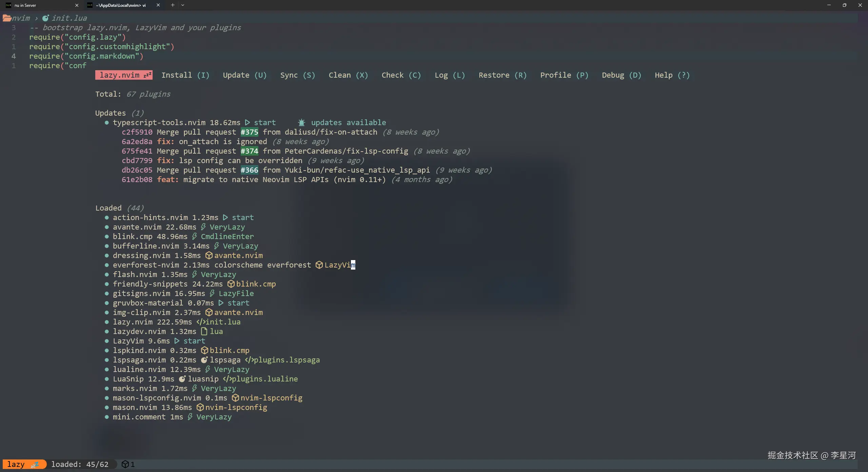868x472 pixels.
Task: Open a new terminal tab with the plus icon
Action: coord(173,5)
